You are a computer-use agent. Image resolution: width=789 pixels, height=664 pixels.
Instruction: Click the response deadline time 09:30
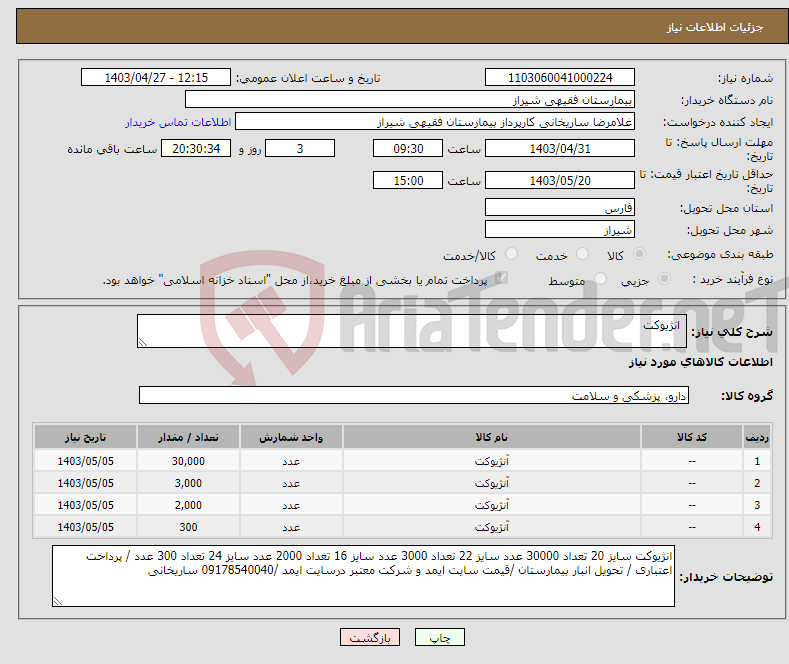click(x=408, y=148)
